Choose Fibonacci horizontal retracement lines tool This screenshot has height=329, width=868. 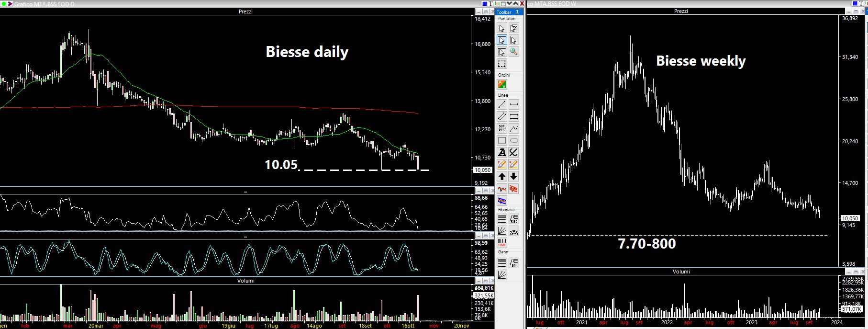pyautogui.click(x=501, y=219)
